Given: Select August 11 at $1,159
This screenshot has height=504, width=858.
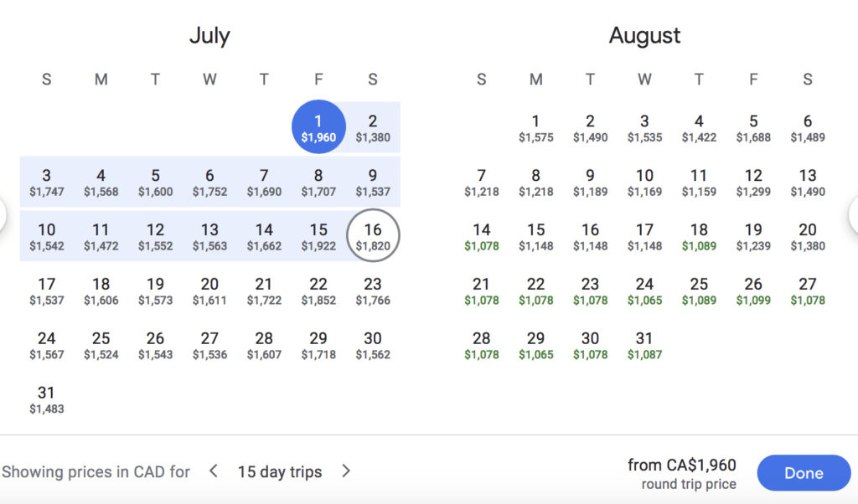Looking at the screenshot, I should tap(699, 182).
